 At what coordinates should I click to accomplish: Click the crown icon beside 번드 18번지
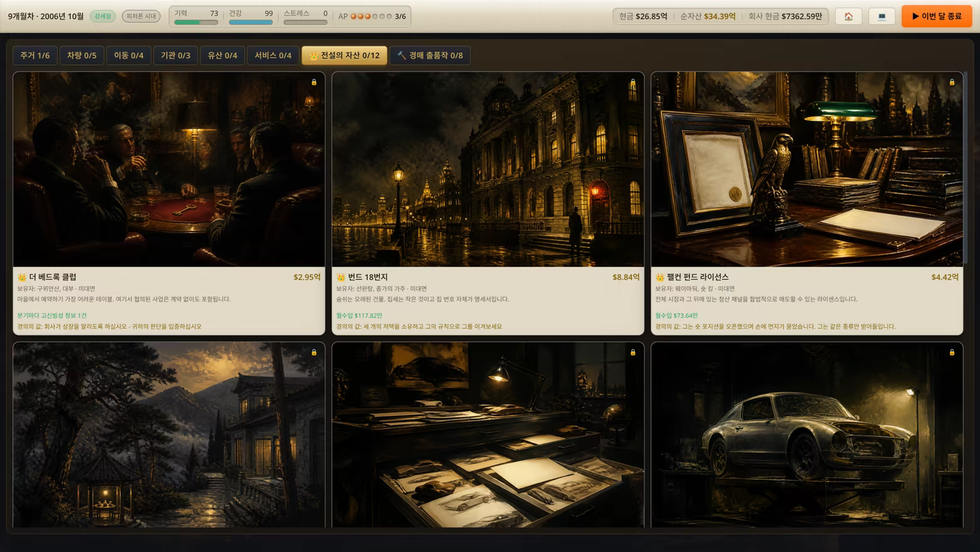(x=341, y=277)
